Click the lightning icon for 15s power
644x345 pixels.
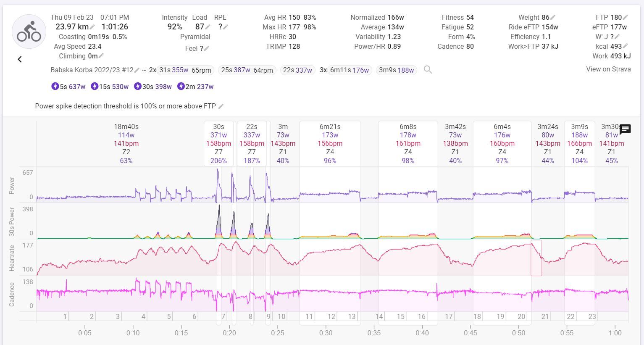95,87
